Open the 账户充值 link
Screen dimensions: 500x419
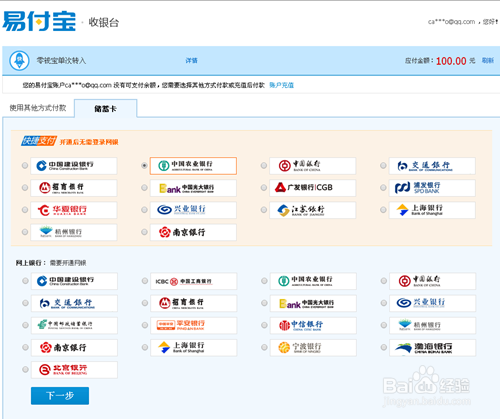(x=282, y=85)
